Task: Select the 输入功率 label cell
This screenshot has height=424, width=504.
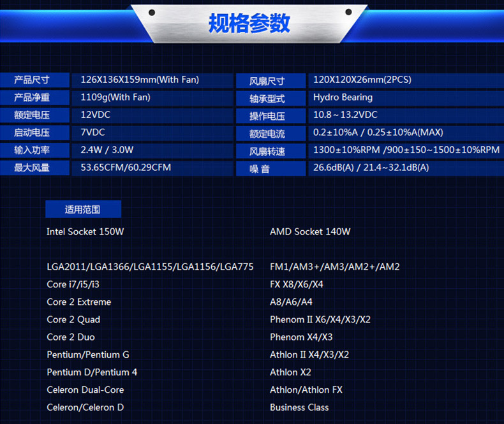Action: [x=34, y=150]
